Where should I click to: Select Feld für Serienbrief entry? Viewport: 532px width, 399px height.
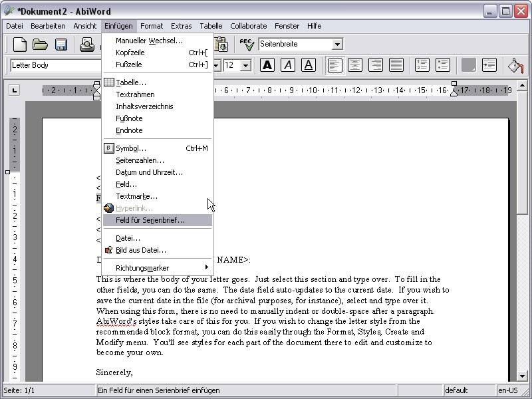[x=158, y=220]
